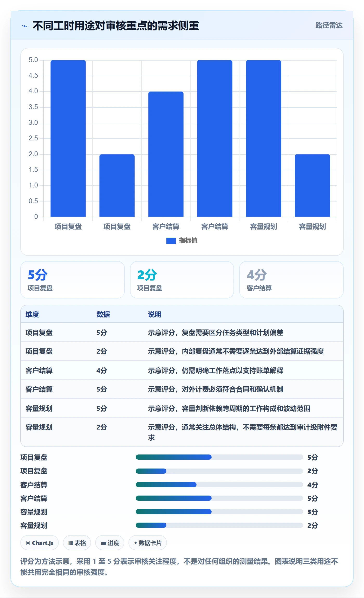
Task: Click the 说明 column header
Action: 155,315
